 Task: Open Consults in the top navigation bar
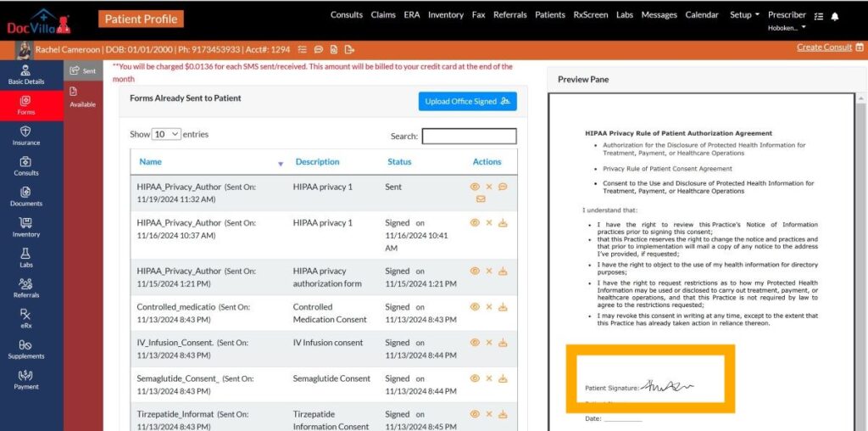pyautogui.click(x=347, y=15)
